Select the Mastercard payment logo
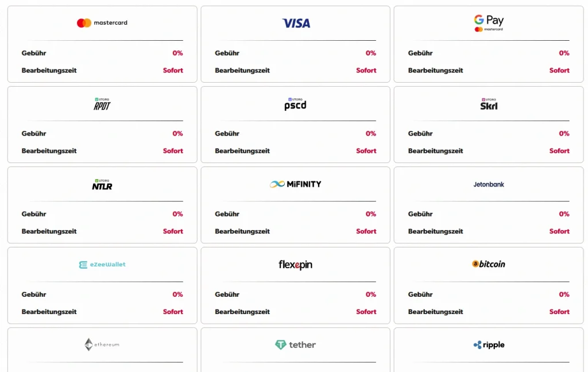This screenshot has height=372, width=588. 102,22
